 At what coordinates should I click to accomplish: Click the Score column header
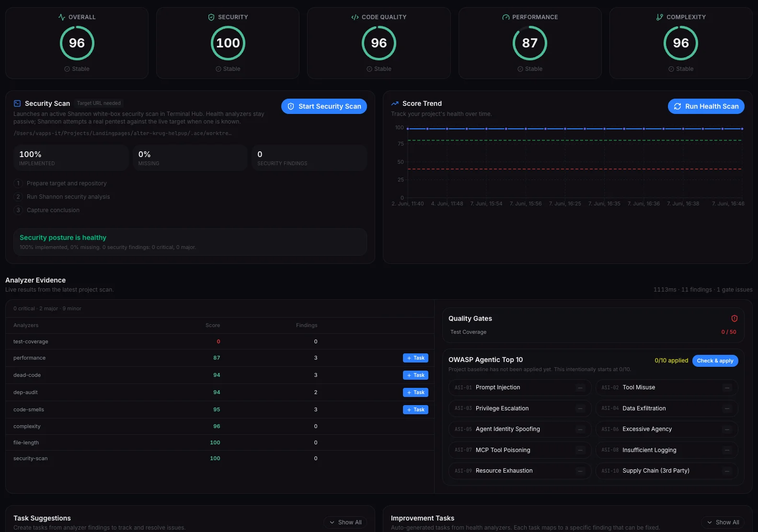pos(213,325)
